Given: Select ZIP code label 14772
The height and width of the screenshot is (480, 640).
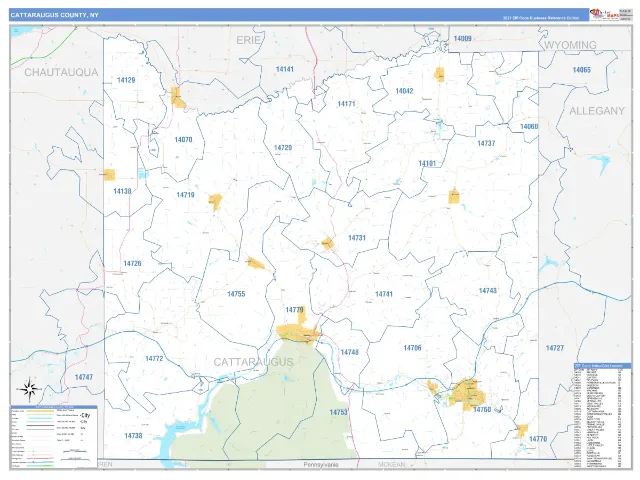Looking at the screenshot, I should [x=154, y=358].
